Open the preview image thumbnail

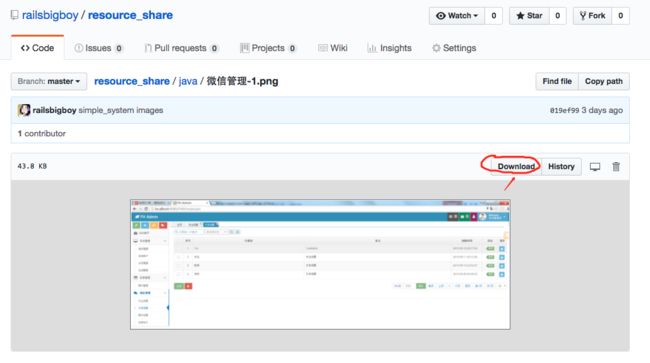[320, 265]
